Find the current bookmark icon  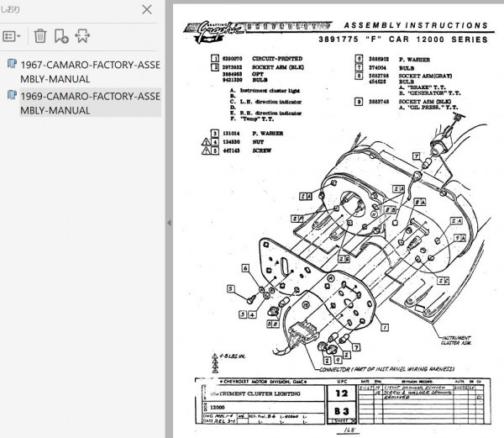(82, 36)
